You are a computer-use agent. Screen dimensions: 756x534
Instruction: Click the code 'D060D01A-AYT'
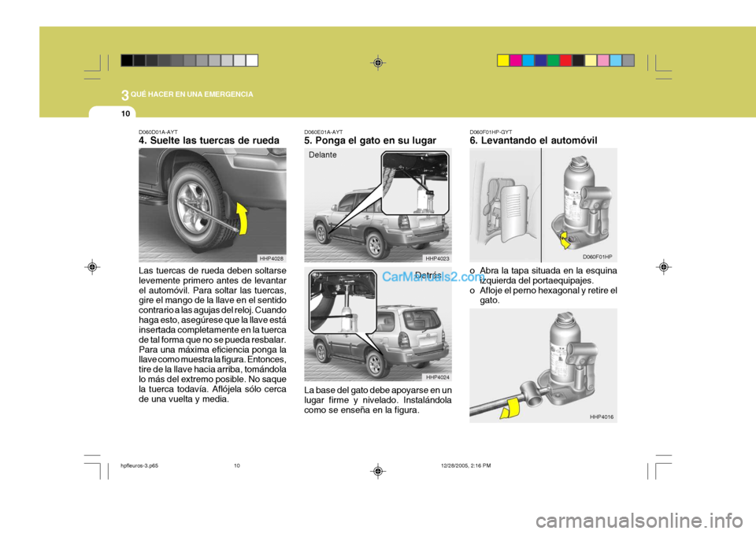[158, 132]
